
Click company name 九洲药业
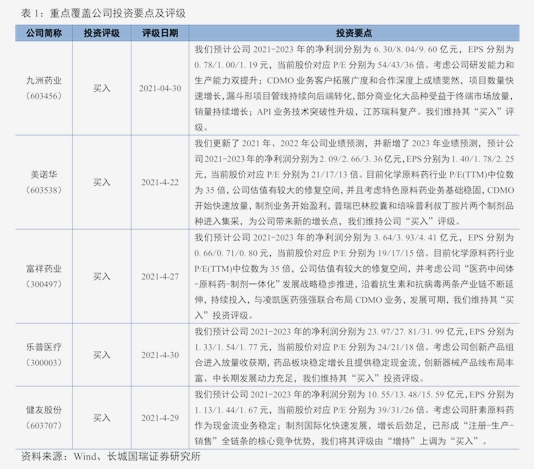44,80
